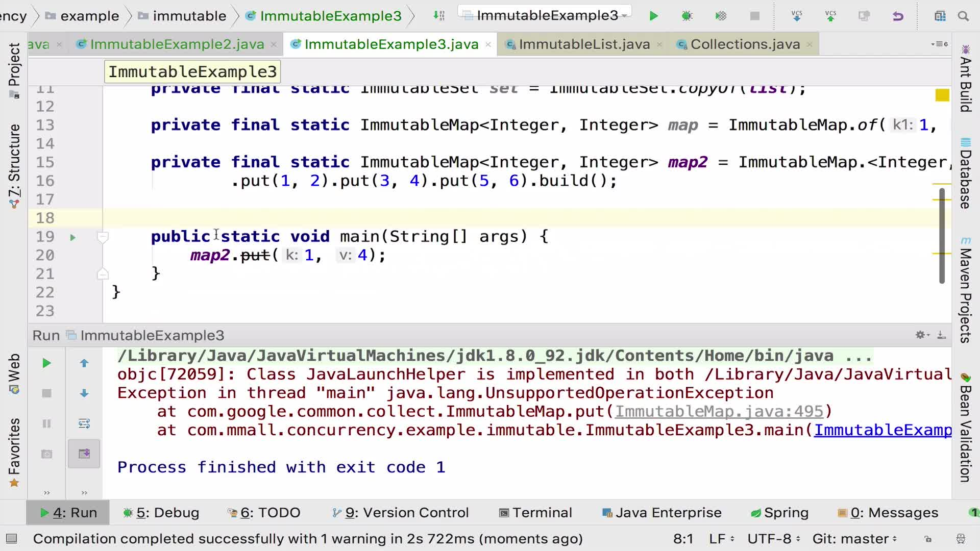Toggle show console when output printed
Viewport: 980px width, 551px height.
[84, 454]
